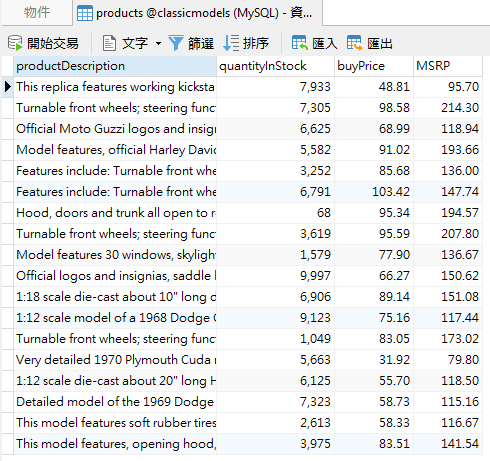Viewport: 490px width, 461px height.
Task: Click MSRP cell 214.30
Action: (448, 108)
